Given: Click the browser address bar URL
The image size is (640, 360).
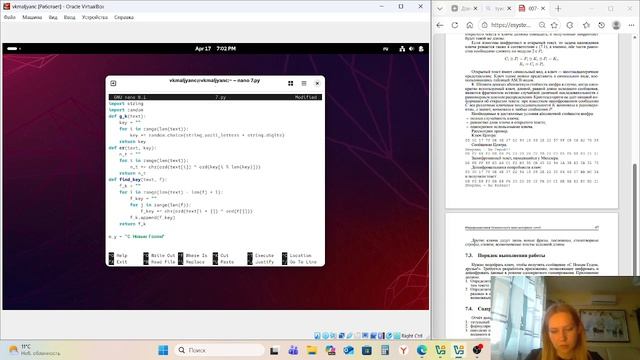Looking at the screenshot, I should tap(511, 25).
